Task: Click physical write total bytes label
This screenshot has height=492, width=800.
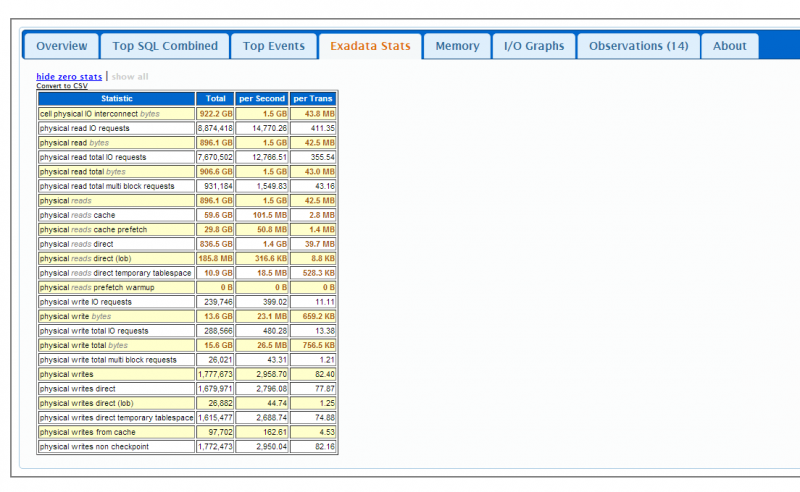Action: click(x=84, y=346)
